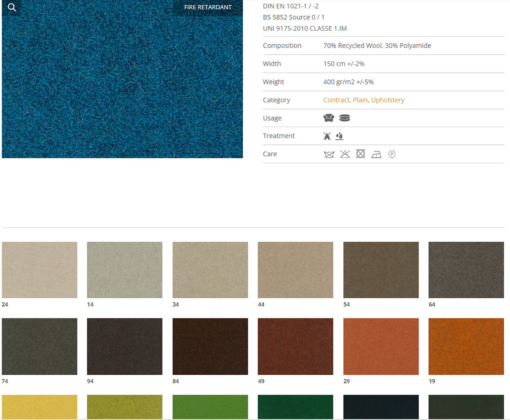Choose the grey swatch numbered 64
510x420 pixels.
pos(466,270)
